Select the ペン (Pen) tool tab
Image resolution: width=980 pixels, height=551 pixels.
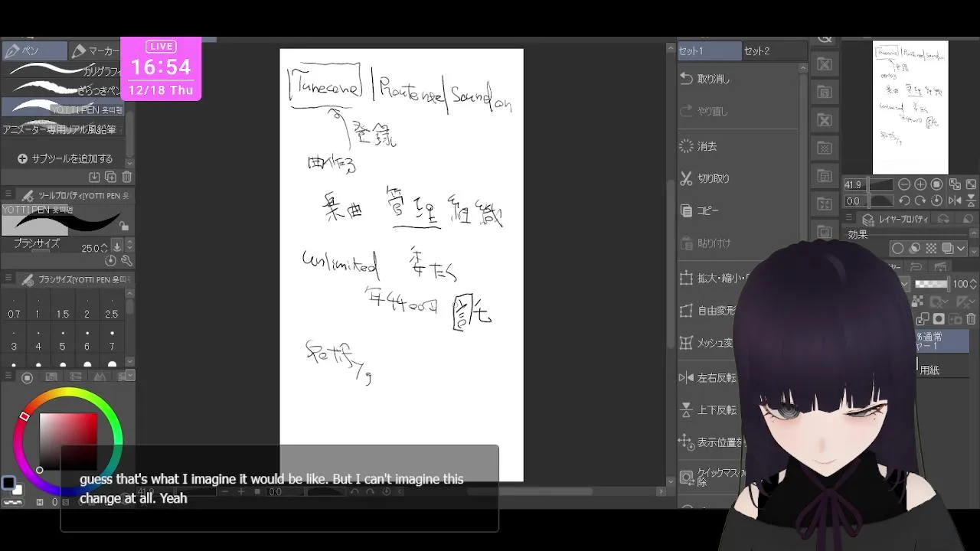pos(34,51)
